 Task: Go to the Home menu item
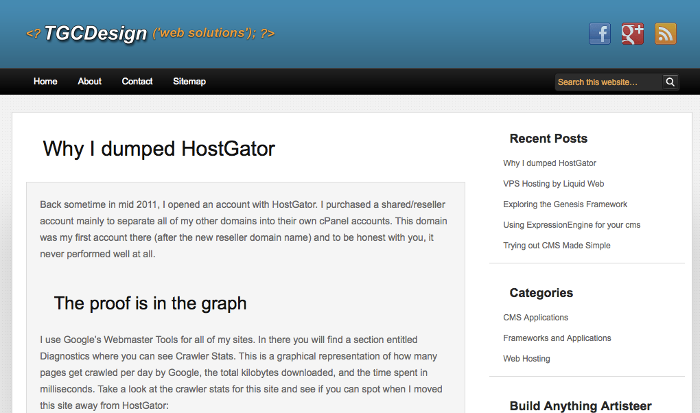[x=45, y=81]
